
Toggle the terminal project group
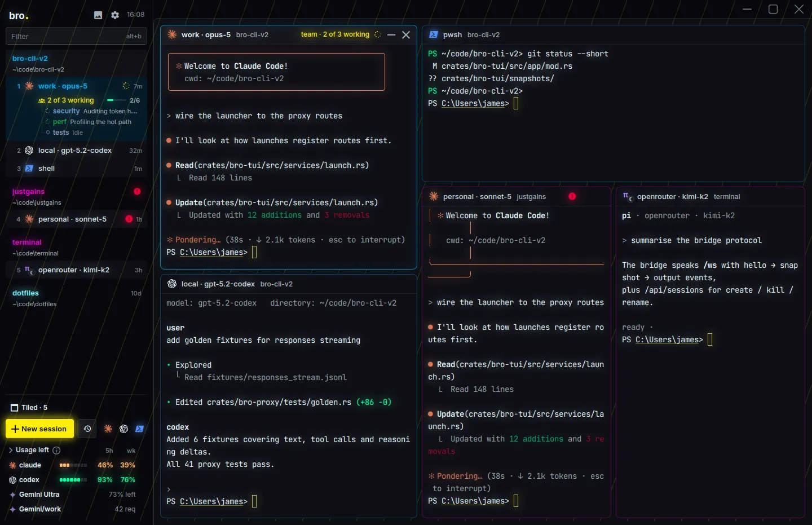(27, 242)
